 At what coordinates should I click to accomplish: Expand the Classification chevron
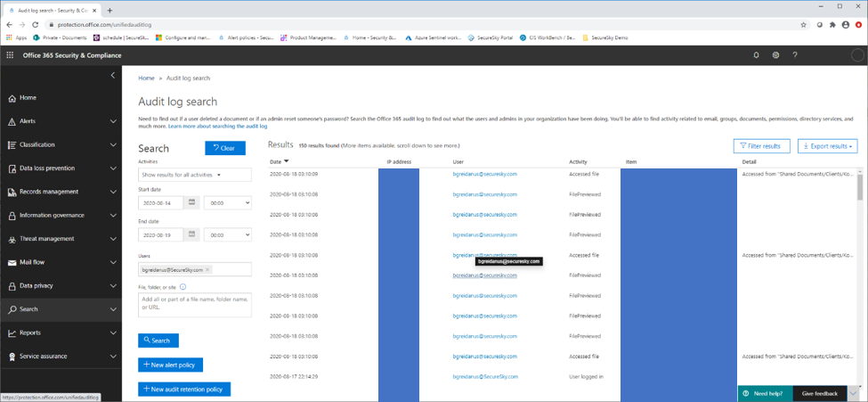113,144
